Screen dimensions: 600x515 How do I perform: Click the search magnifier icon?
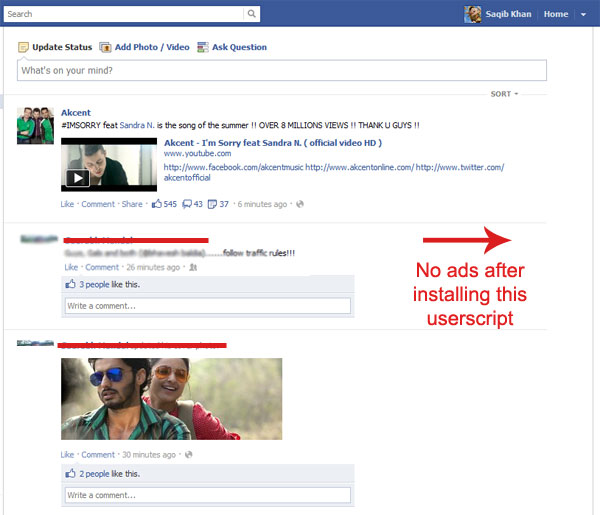(251, 14)
